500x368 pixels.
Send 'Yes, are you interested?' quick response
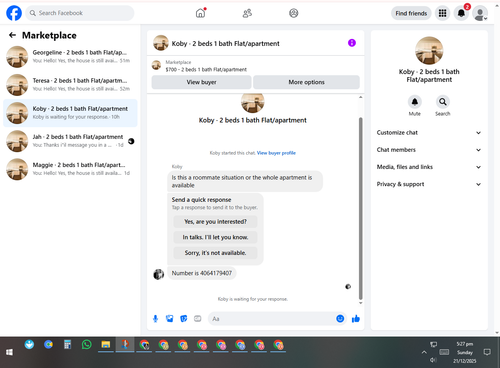[215, 222]
